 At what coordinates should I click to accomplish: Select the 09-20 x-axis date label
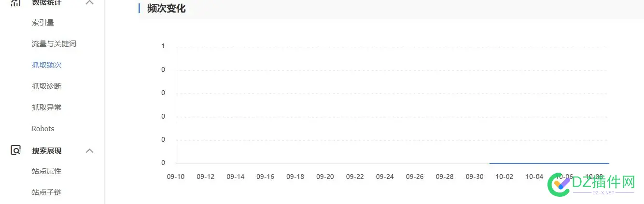coord(325,177)
